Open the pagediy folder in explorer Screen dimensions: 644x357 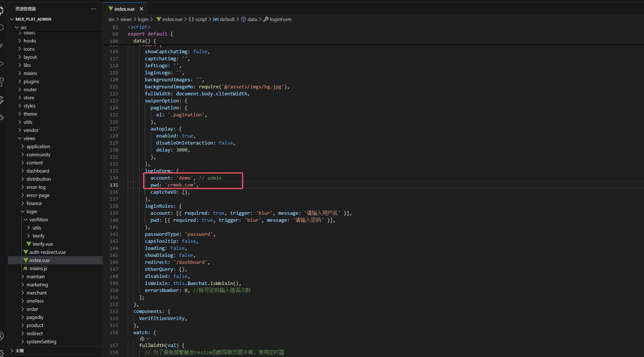coord(35,317)
